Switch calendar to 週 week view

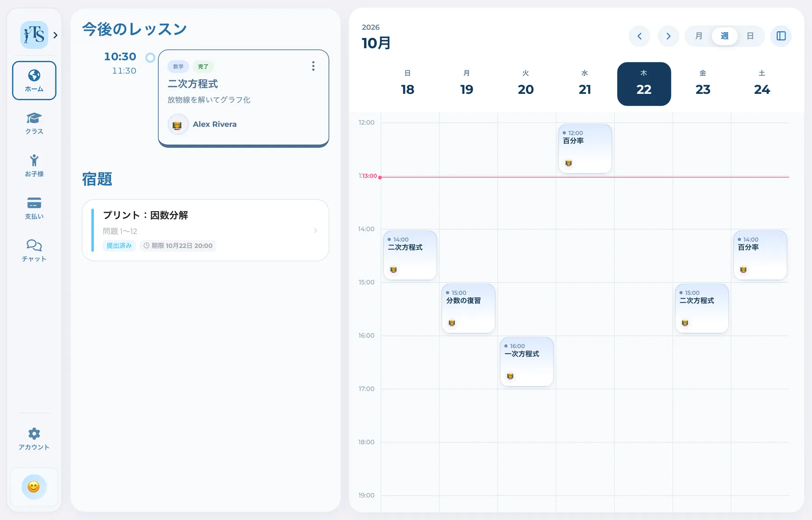[x=724, y=36]
